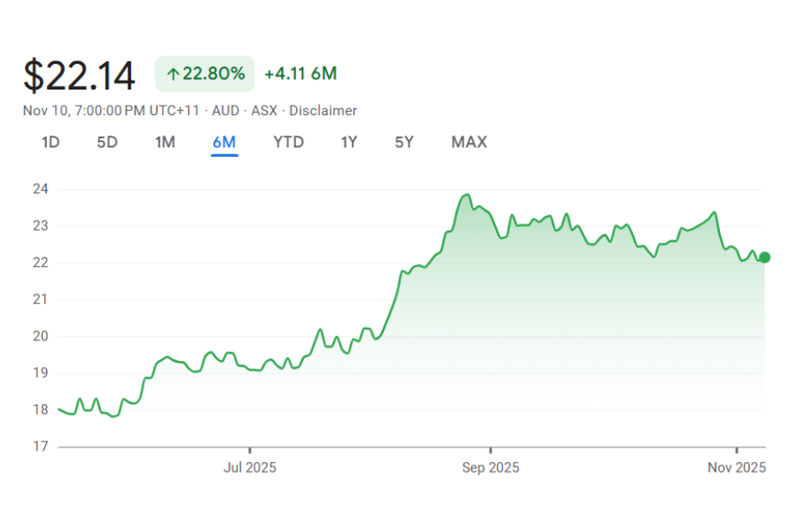This screenshot has width=798, height=532.
Task: Click the Nov 2025 axis label
Action: pyautogui.click(x=737, y=467)
